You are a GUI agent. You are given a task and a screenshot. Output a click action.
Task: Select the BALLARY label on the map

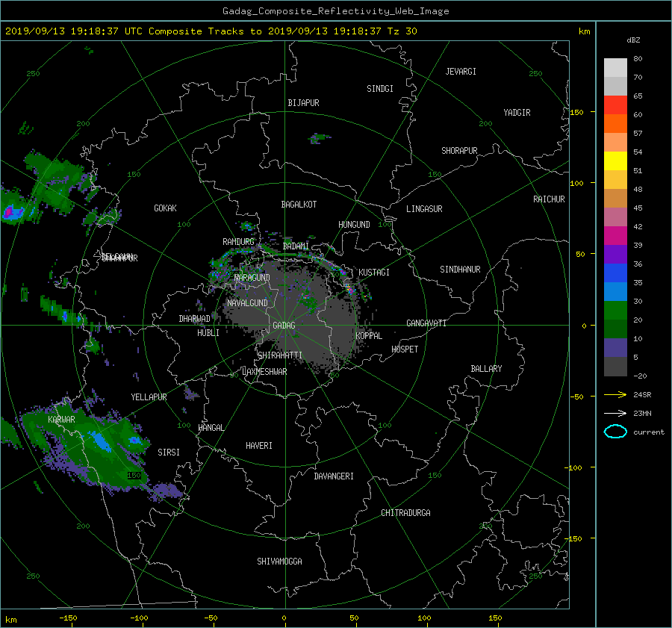[486, 369]
